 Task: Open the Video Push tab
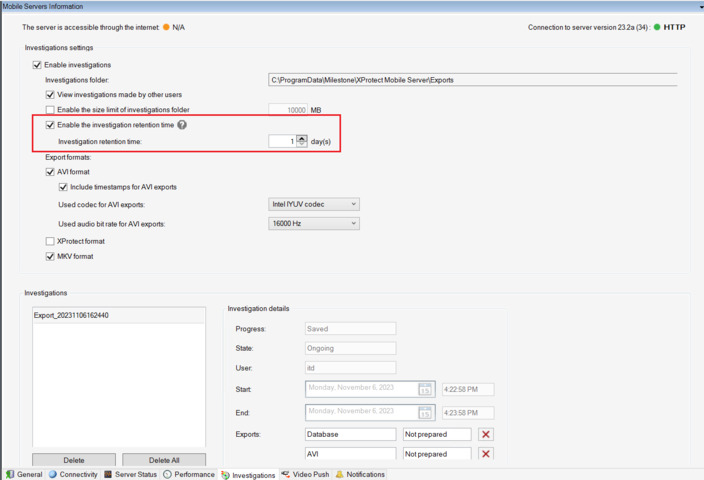coord(305,474)
